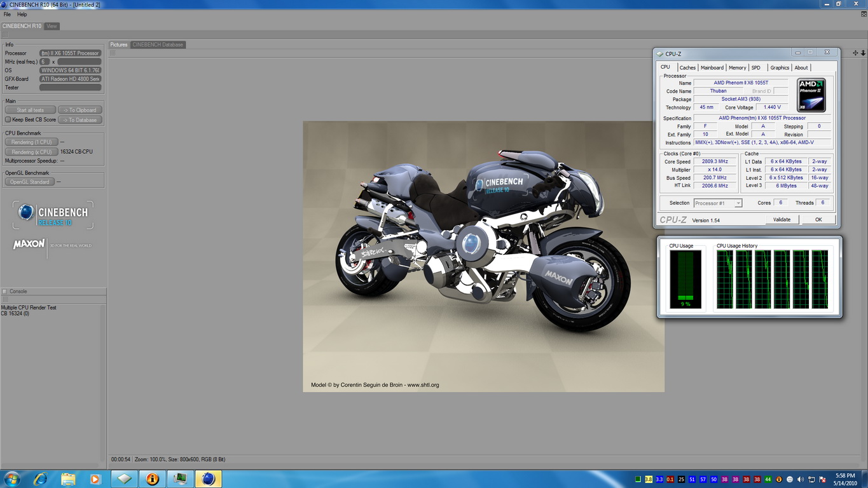This screenshot has width=868, height=488.
Task: Click the blue 50 tray temperature icon
Action: click(713, 479)
